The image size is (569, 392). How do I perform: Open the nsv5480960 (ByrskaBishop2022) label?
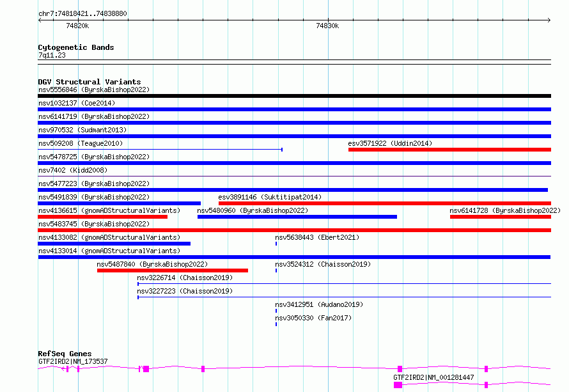253,210
